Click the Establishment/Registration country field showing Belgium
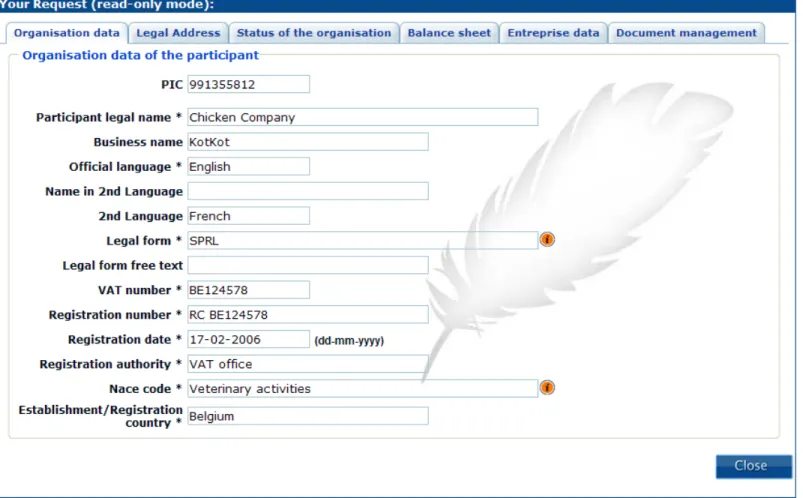Image resolution: width=803 pixels, height=498 pixels. point(308,416)
